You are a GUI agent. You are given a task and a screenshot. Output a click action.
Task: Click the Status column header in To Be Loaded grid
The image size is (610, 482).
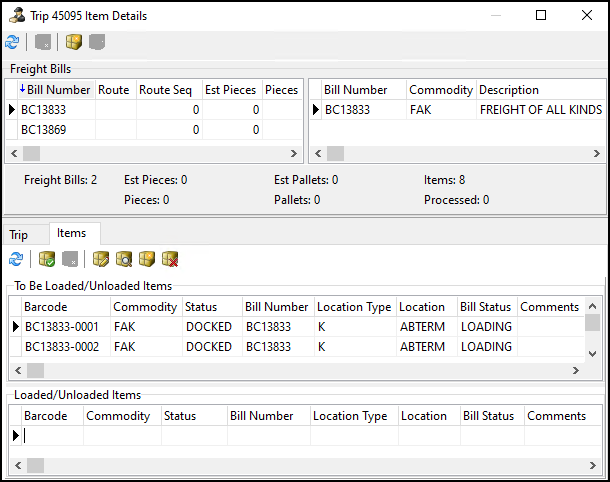point(201,307)
